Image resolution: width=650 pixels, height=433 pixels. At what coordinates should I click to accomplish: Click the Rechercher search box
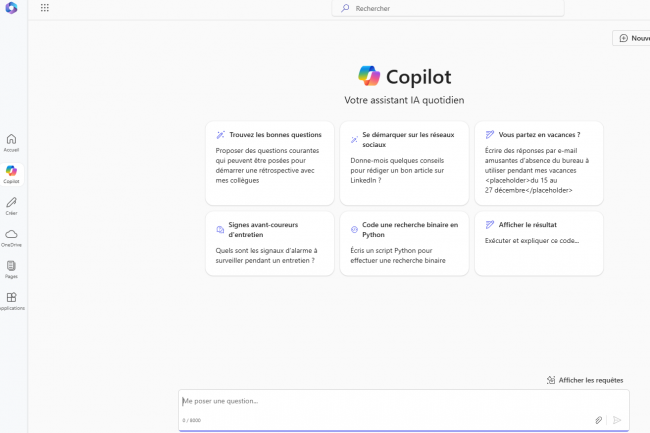[x=448, y=8]
